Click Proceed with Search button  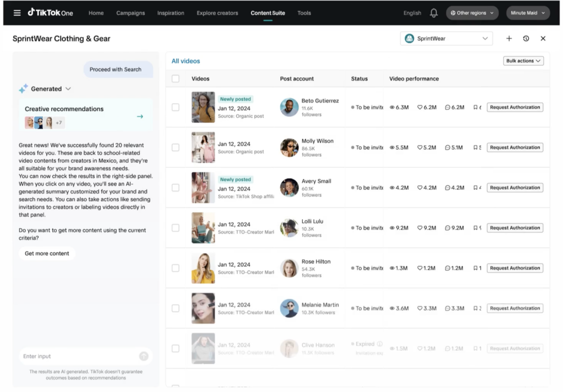coord(118,69)
